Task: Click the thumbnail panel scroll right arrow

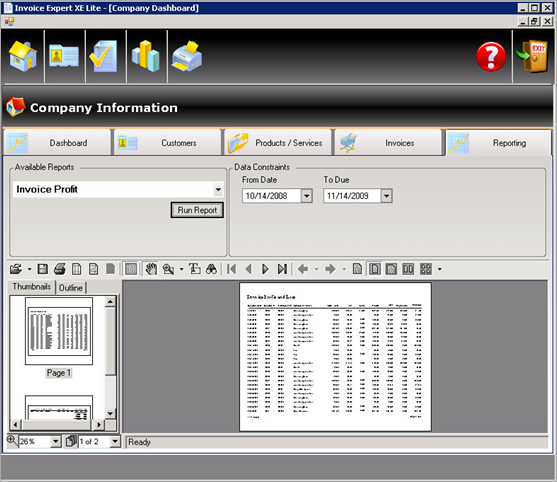Action: click(x=99, y=424)
